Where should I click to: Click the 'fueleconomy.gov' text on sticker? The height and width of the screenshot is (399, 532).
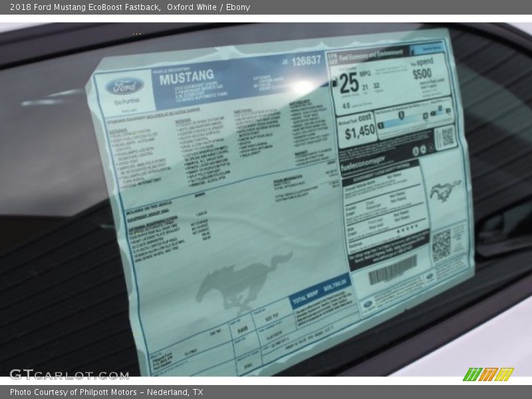(x=362, y=163)
